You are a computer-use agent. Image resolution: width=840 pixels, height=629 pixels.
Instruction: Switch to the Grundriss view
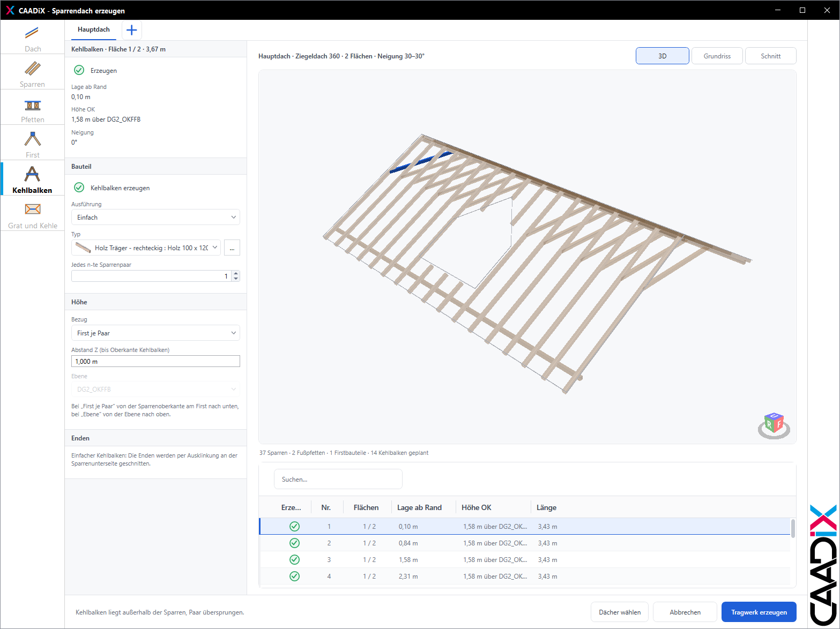click(x=717, y=56)
